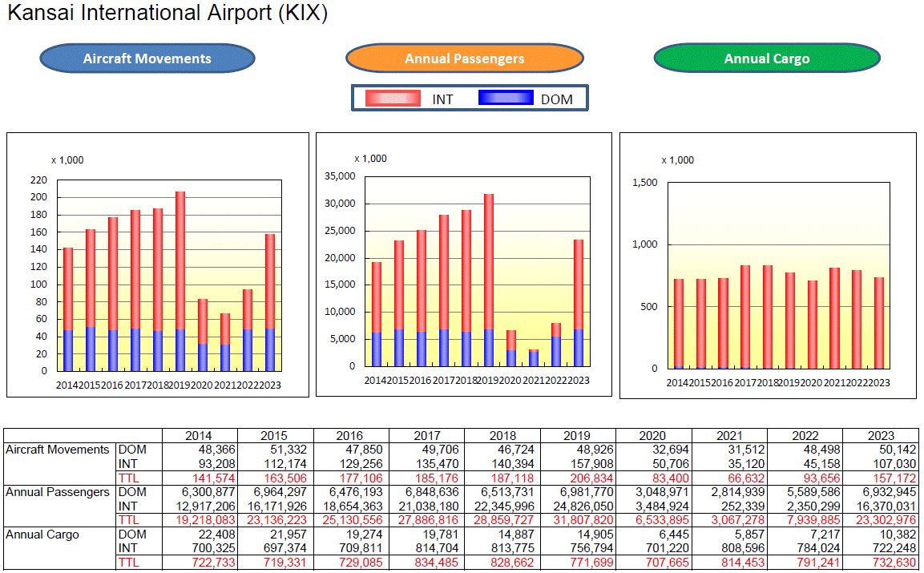
Task: Click the red INT legend swatch
Action: [x=393, y=98]
